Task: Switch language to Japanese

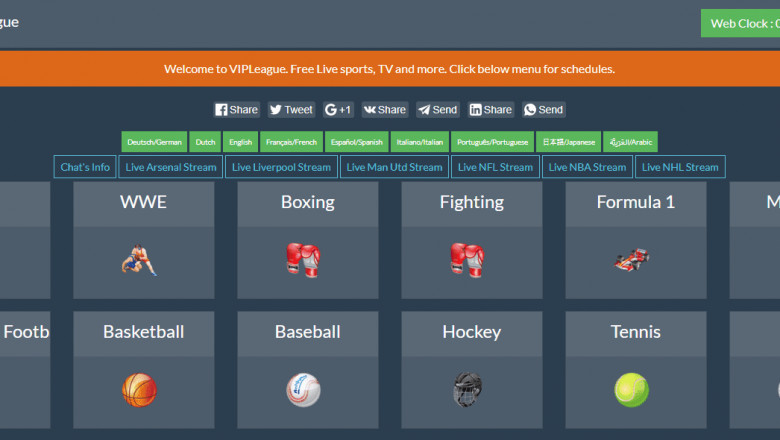Action: pyautogui.click(x=569, y=142)
